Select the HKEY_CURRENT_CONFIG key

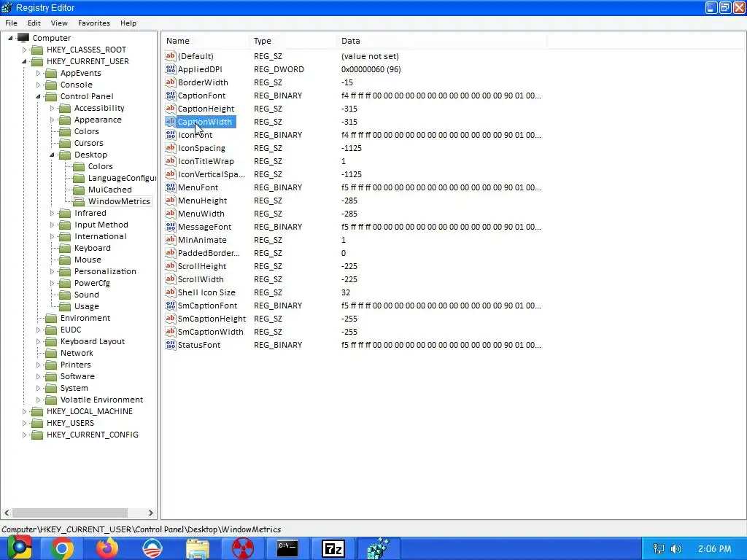[93, 435]
